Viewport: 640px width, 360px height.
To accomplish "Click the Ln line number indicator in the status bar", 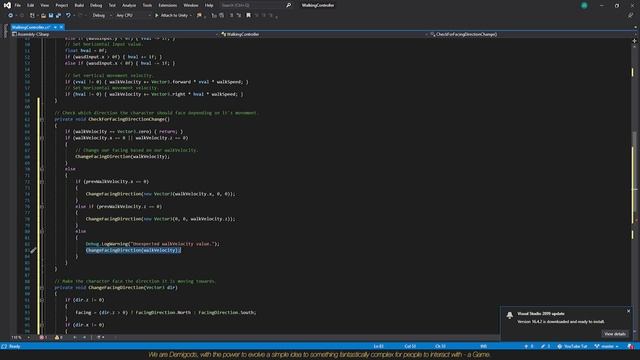I will 379,347.
